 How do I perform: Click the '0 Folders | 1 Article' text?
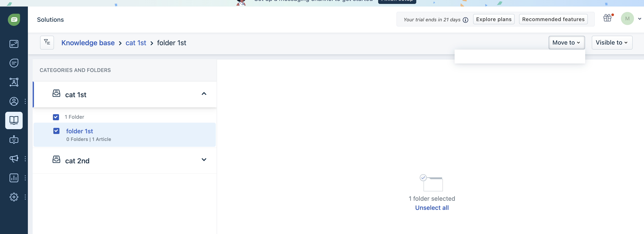(89, 139)
